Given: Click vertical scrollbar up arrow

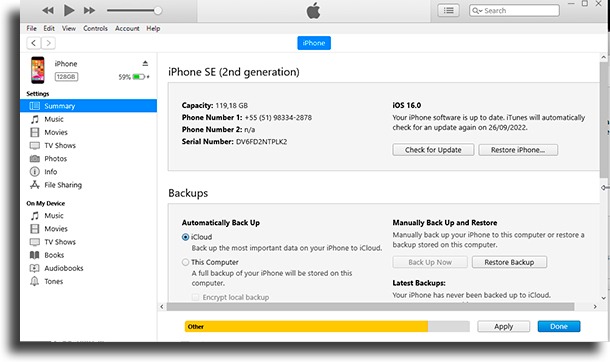Looking at the screenshot, I should point(604,57).
